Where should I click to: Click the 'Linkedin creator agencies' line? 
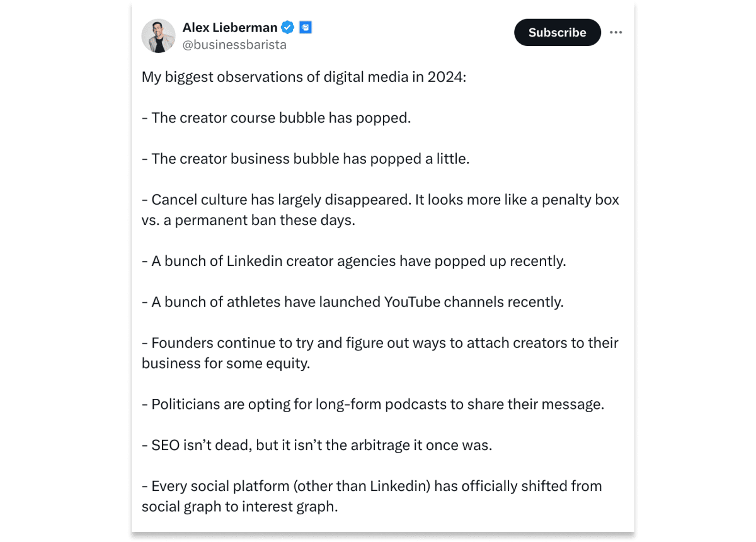point(354,261)
